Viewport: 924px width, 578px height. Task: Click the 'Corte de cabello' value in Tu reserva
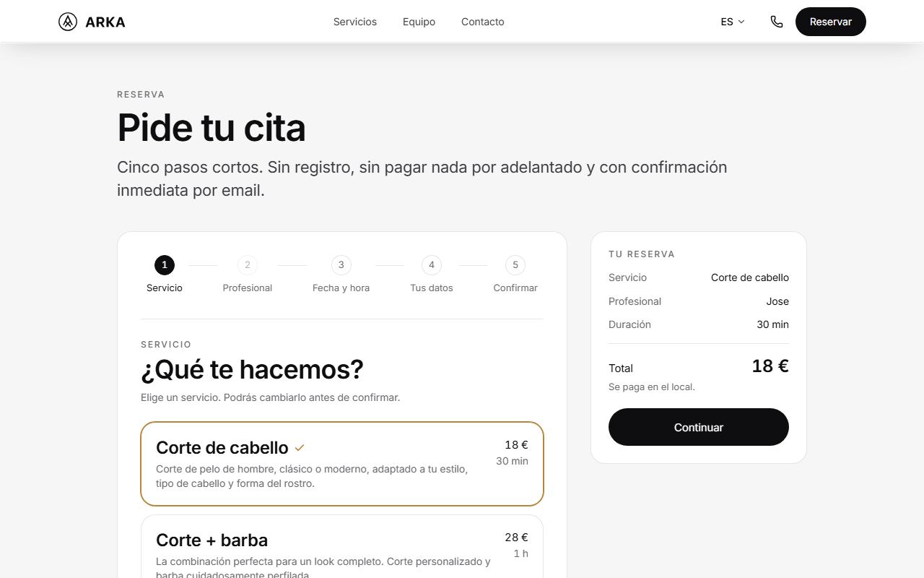(x=750, y=277)
